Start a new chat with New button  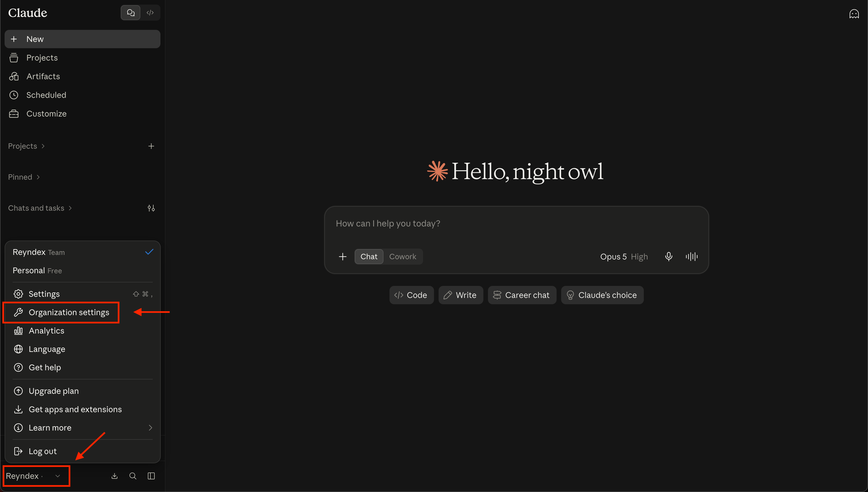pyautogui.click(x=82, y=39)
